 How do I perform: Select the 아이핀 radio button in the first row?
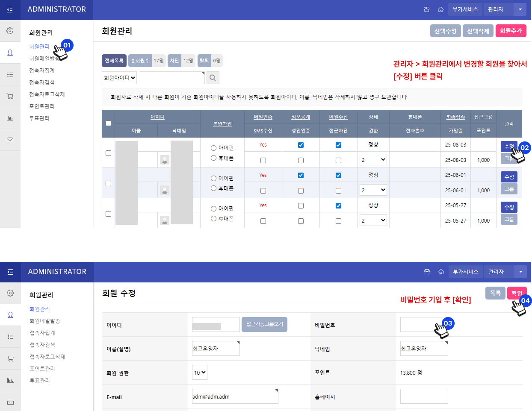point(213,148)
